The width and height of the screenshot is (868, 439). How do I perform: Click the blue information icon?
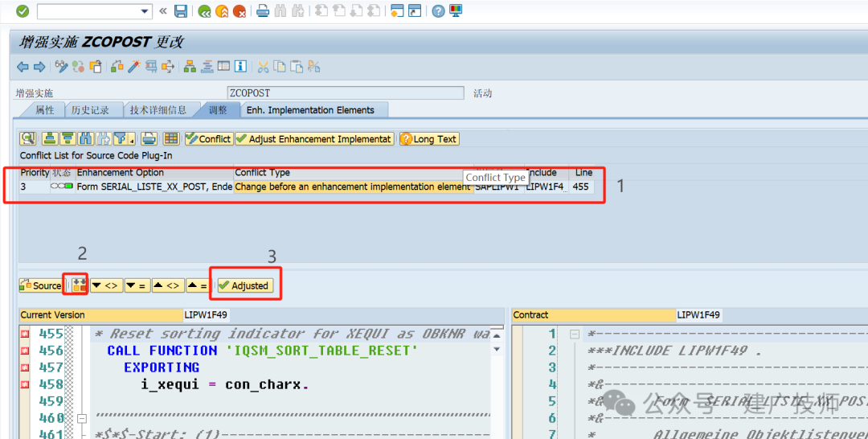[240, 67]
